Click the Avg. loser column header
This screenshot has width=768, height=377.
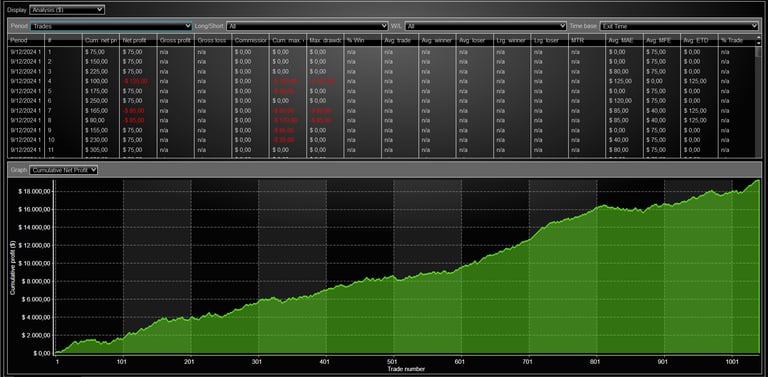tap(475, 40)
